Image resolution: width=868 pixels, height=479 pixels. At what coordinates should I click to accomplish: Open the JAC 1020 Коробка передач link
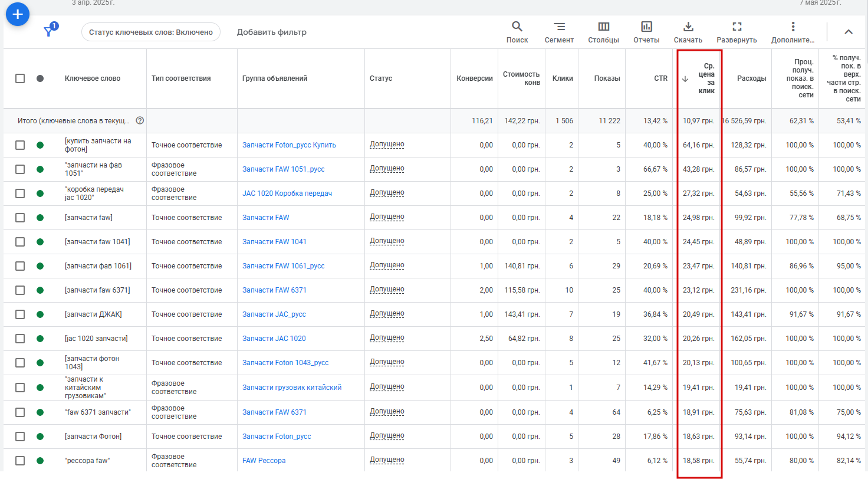click(287, 193)
